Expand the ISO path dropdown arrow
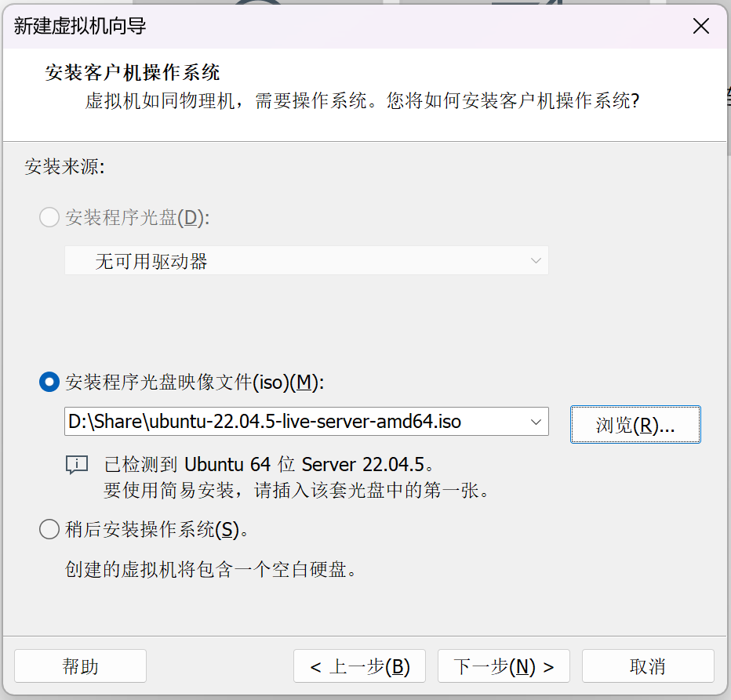The width and height of the screenshot is (731, 700). coord(536,422)
